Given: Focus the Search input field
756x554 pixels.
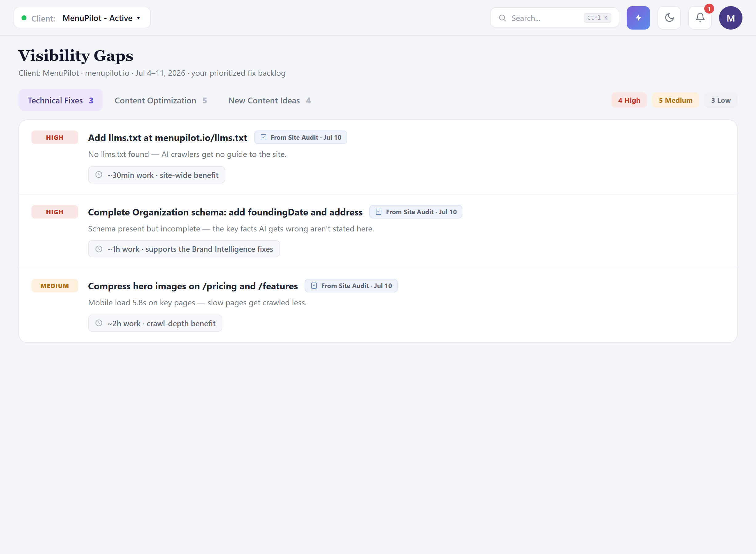Looking at the screenshot, I should 554,18.
